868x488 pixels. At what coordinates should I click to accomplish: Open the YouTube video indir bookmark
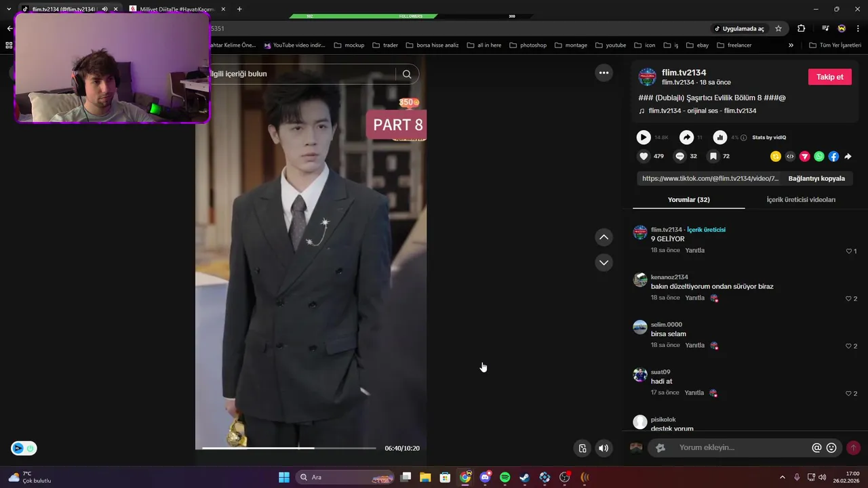click(295, 45)
